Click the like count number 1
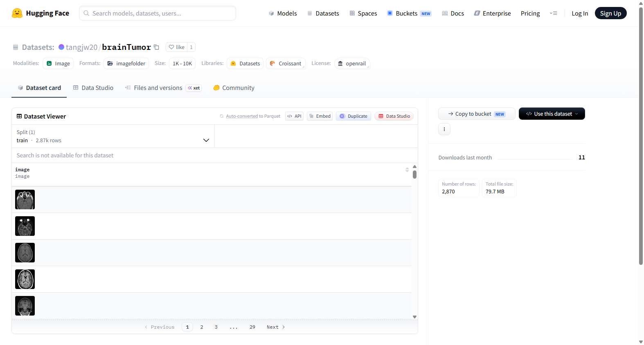The image size is (644, 345). tap(191, 47)
